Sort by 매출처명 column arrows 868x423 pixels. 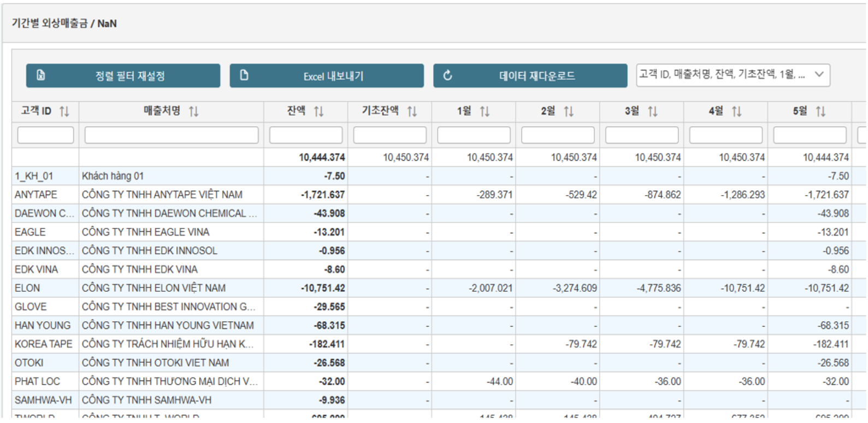click(193, 111)
